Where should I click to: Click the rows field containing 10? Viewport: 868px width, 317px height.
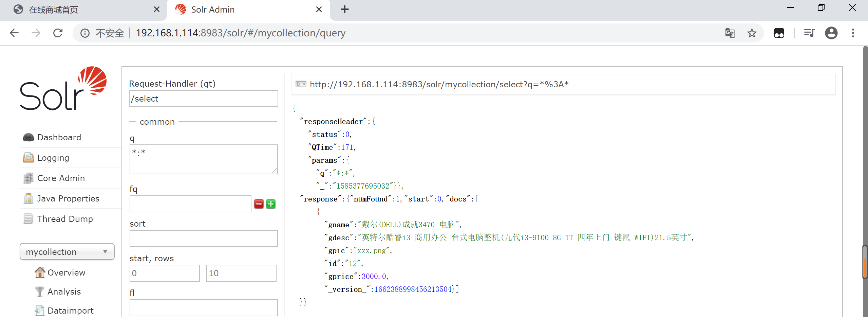click(x=241, y=273)
